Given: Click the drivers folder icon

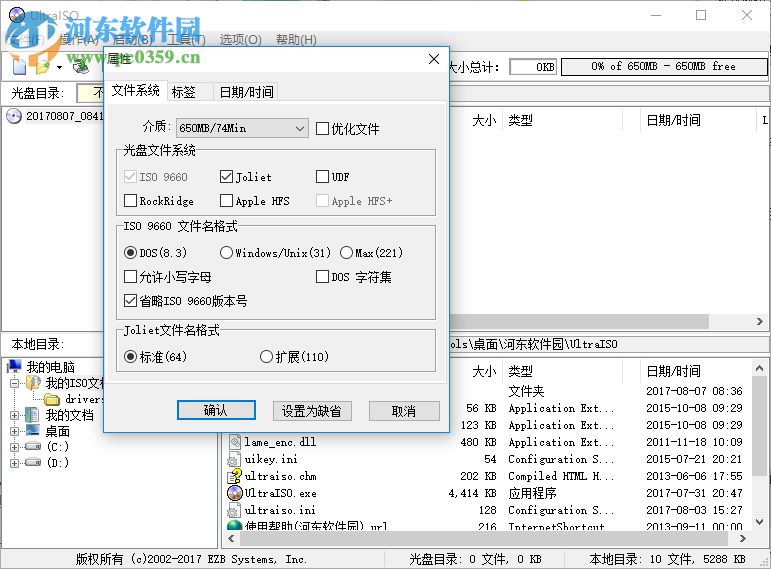Looking at the screenshot, I should [52, 399].
